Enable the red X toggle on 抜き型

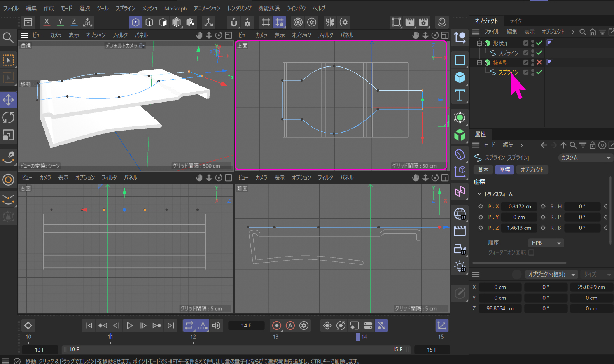click(539, 62)
